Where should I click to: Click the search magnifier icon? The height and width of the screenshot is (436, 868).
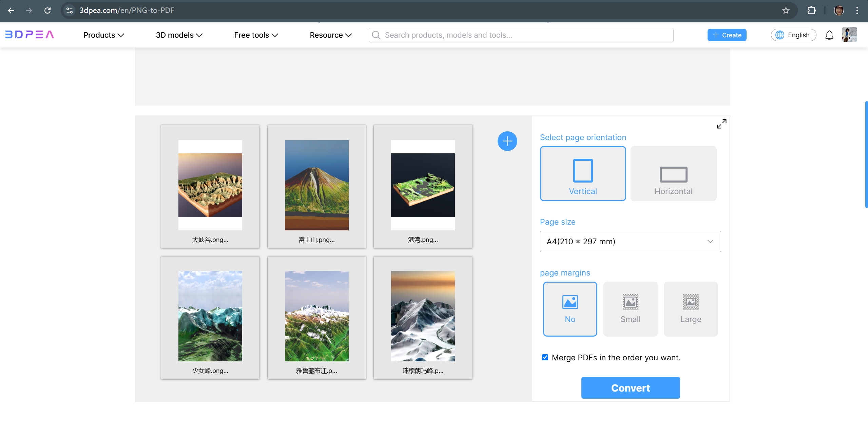coord(376,35)
